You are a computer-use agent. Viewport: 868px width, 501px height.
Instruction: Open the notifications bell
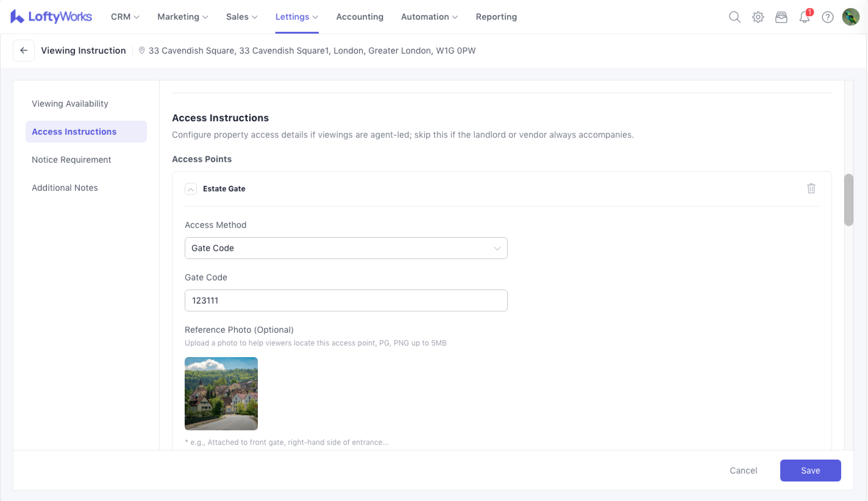[804, 17]
